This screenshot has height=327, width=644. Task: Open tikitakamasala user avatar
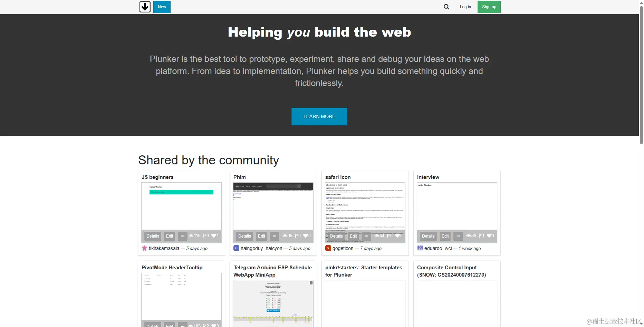point(144,248)
